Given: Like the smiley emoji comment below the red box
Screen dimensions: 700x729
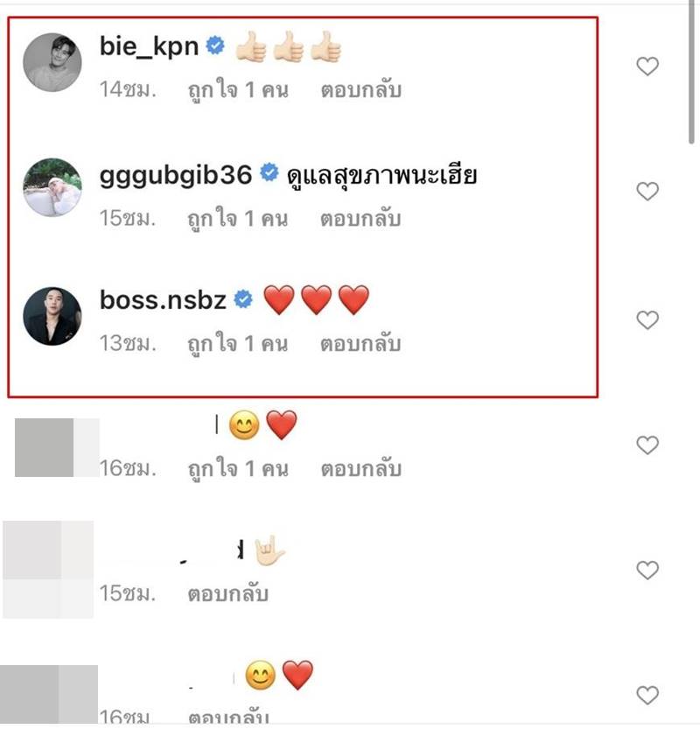Looking at the screenshot, I should 647,445.
